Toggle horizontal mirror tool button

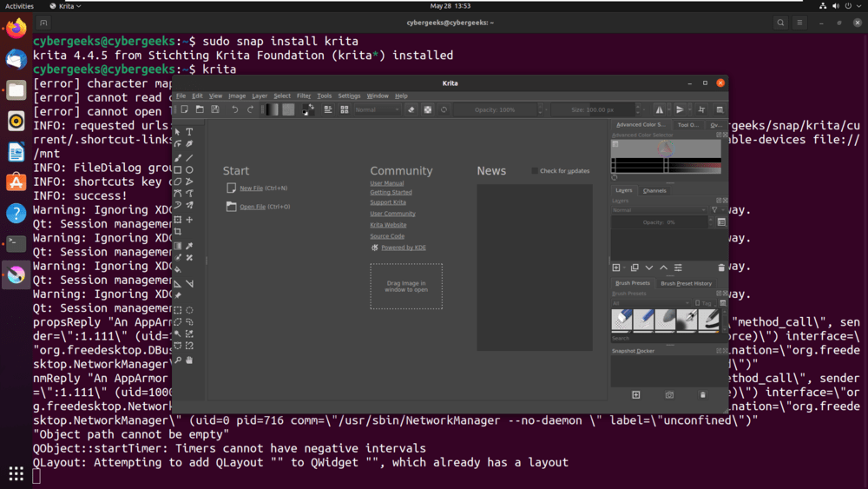659,109
